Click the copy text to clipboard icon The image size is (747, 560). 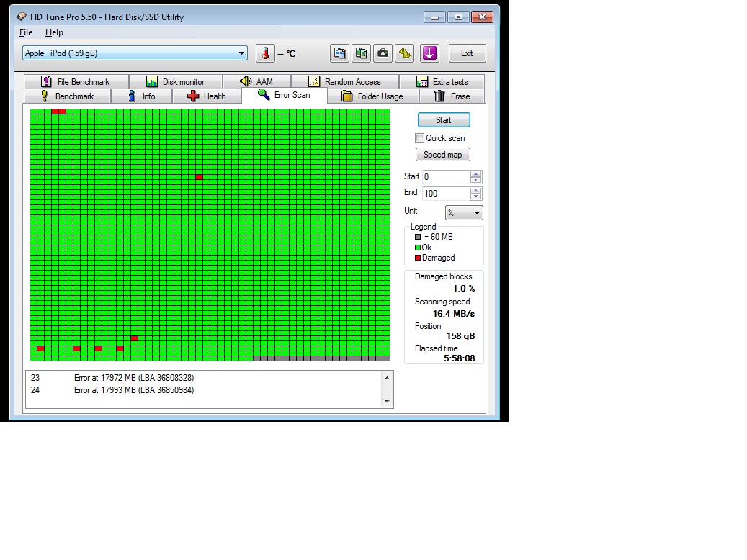click(x=340, y=53)
